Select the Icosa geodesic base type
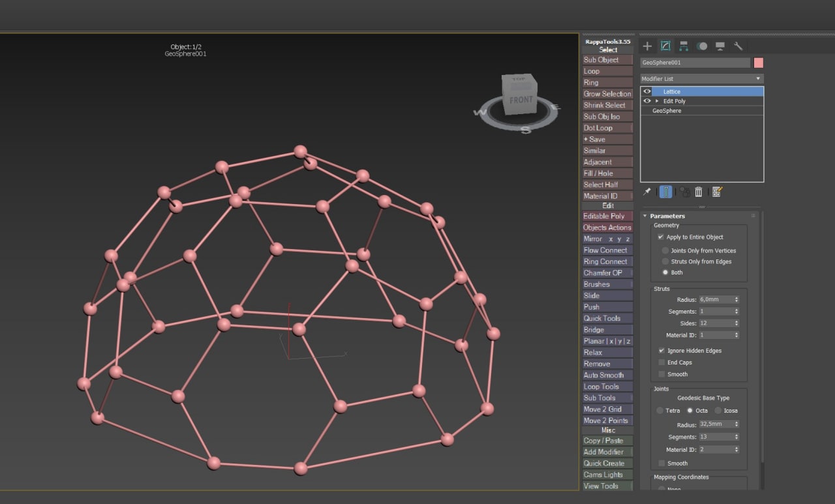This screenshot has height=504, width=835. coord(718,411)
